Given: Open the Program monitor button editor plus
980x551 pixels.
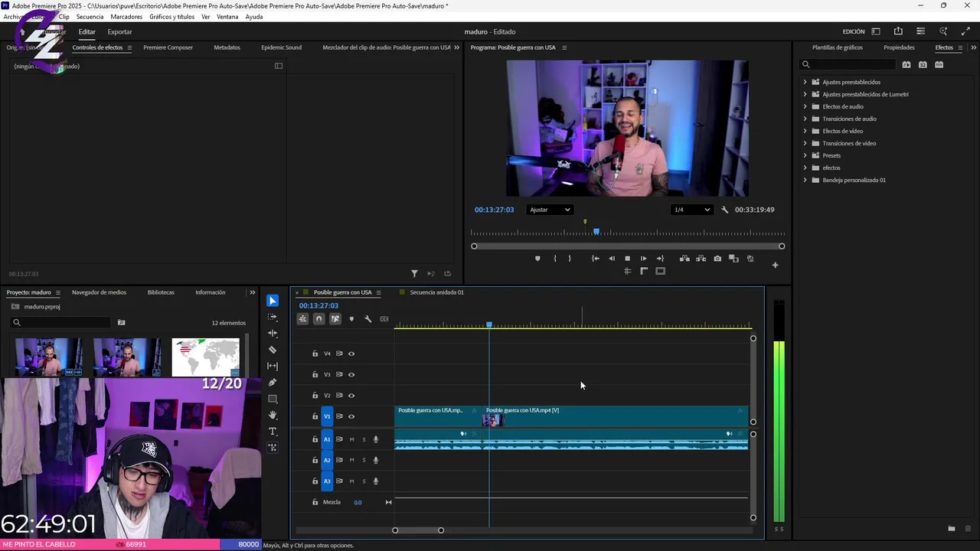Looking at the screenshot, I should [775, 265].
